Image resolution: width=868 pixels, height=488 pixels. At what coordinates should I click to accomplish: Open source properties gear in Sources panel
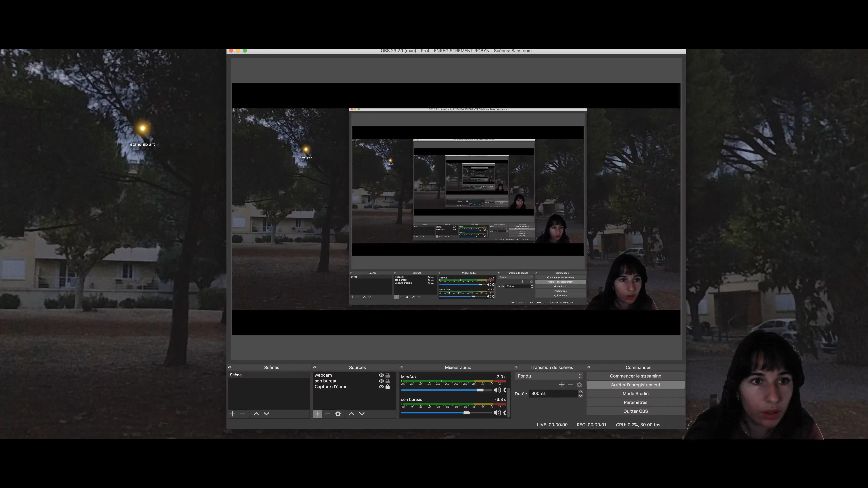coord(338,414)
